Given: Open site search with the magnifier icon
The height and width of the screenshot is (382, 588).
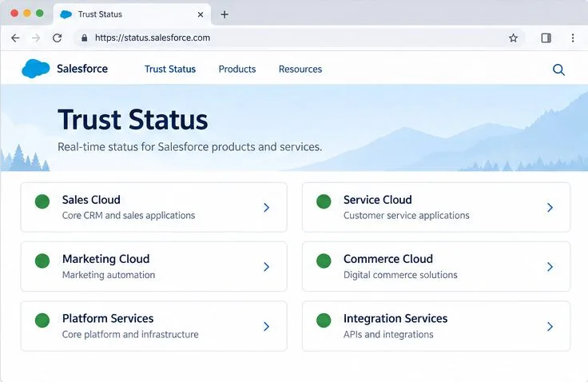Looking at the screenshot, I should tap(558, 70).
